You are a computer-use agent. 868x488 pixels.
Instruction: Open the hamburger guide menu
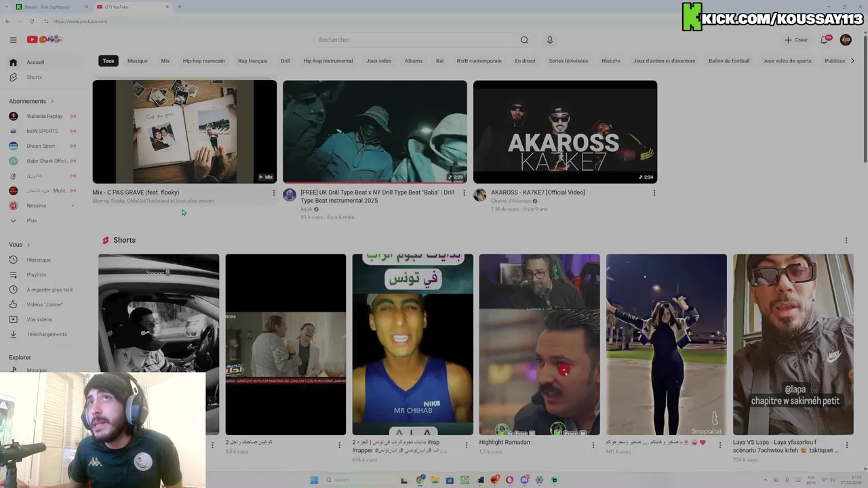13,40
